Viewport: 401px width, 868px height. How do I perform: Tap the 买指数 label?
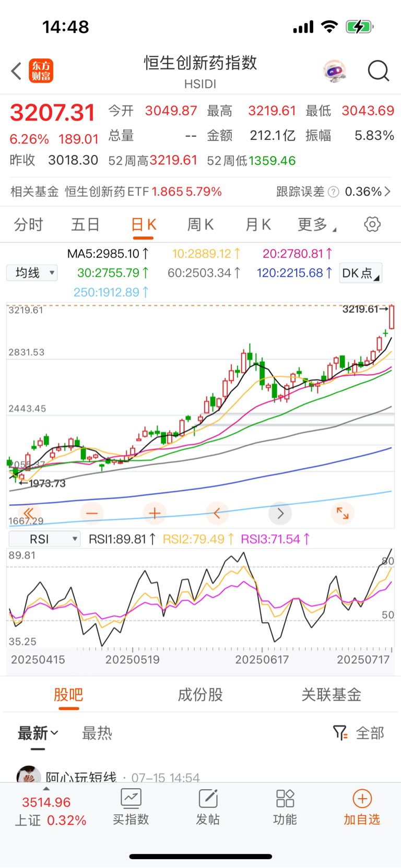coord(131,819)
